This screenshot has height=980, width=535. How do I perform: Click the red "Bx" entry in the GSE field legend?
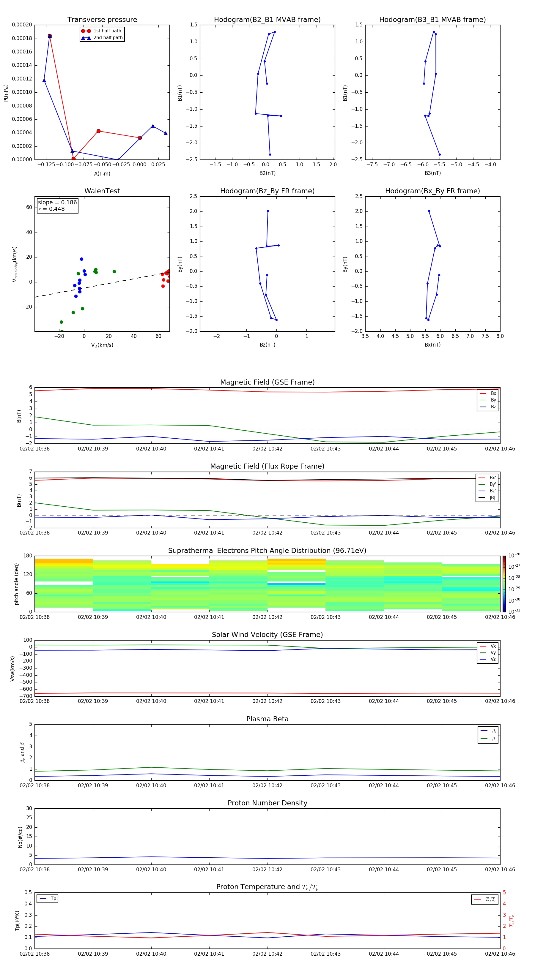click(488, 393)
